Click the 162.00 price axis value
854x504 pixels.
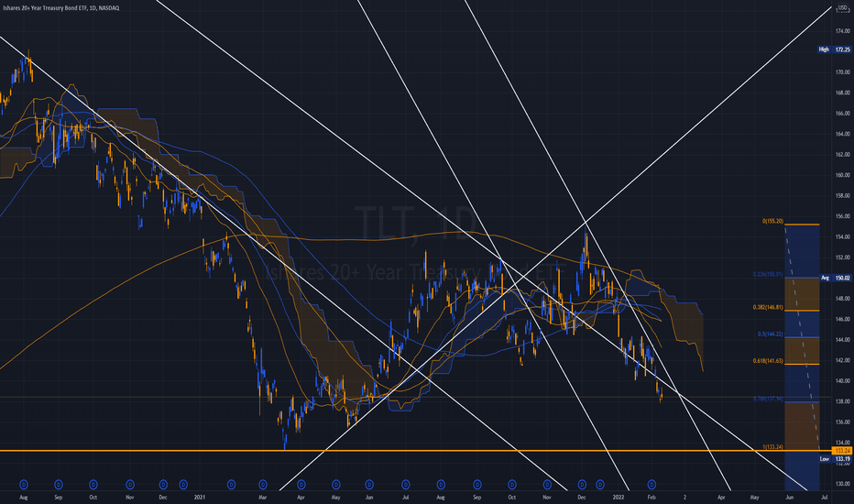coord(843,155)
